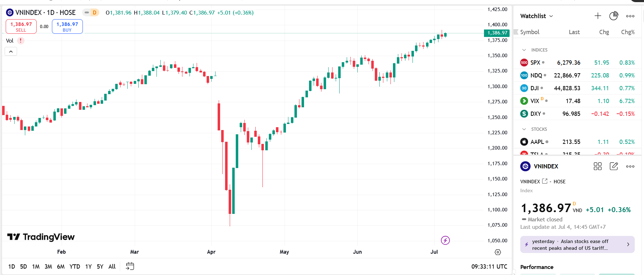Screen dimensions: 644x275
Task: Open the VNINDEX details grid layout icon
Action: click(x=598, y=166)
